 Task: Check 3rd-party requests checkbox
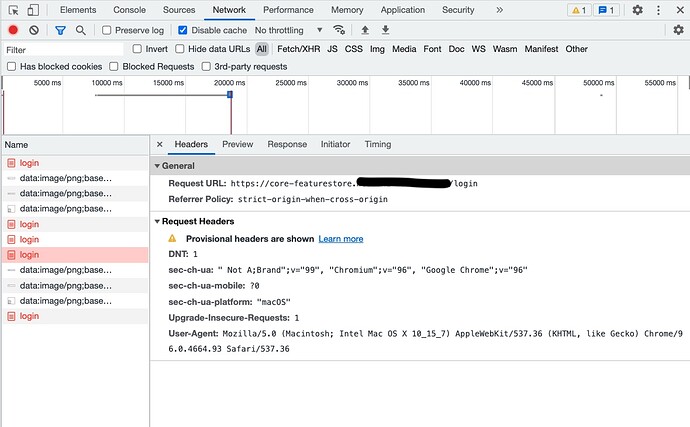[206, 66]
